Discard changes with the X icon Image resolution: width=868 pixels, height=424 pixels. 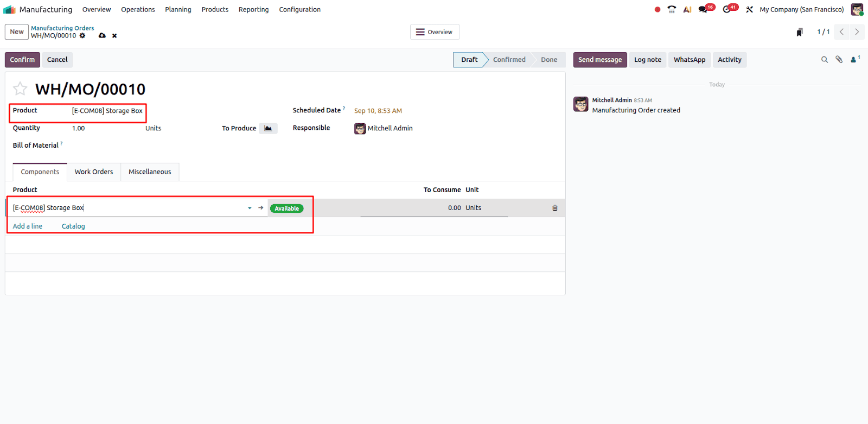pyautogui.click(x=114, y=36)
